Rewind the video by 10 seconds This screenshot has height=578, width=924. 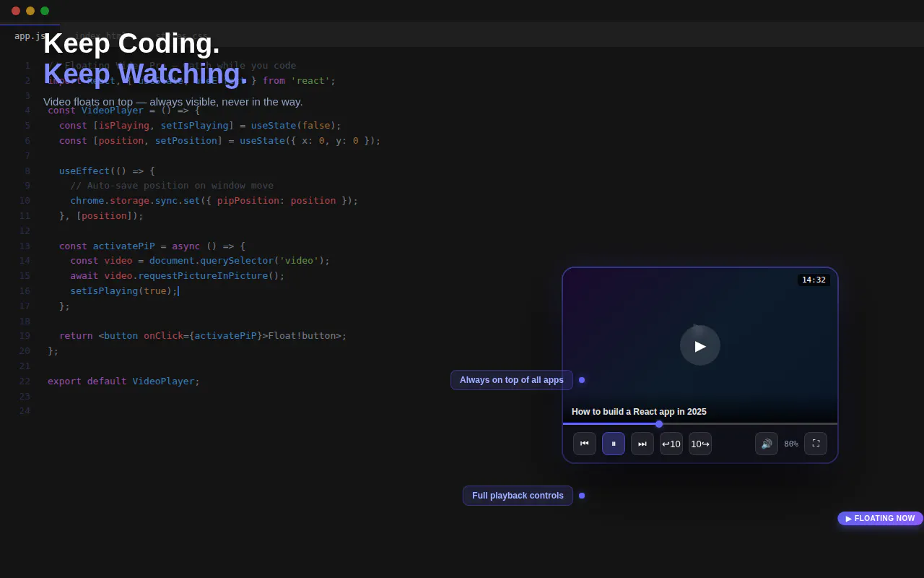click(x=671, y=444)
